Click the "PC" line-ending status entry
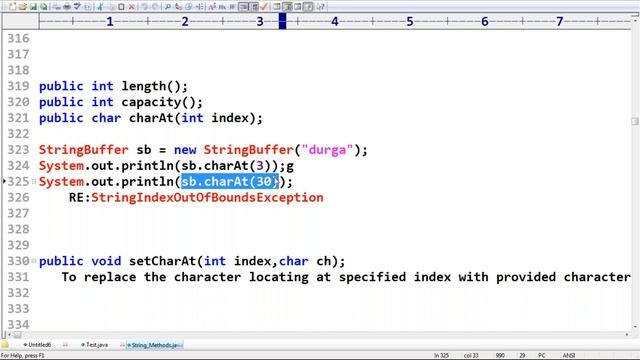This screenshot has width=640, height=360. 542,356
